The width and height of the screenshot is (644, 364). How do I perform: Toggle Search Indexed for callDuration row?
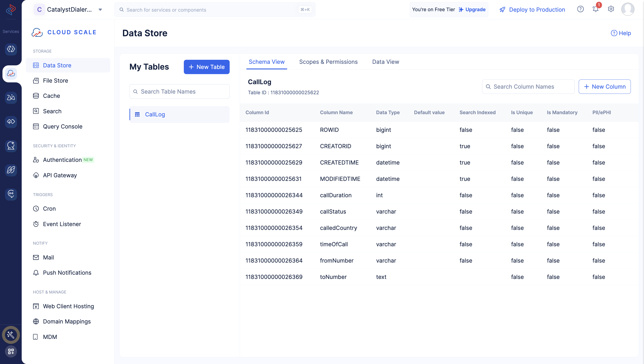click(466, 195)
